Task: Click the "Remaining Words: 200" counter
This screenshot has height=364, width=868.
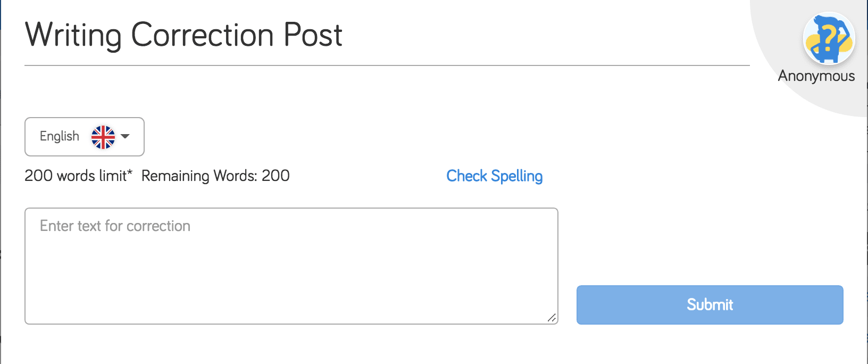Action: point(215,176)
